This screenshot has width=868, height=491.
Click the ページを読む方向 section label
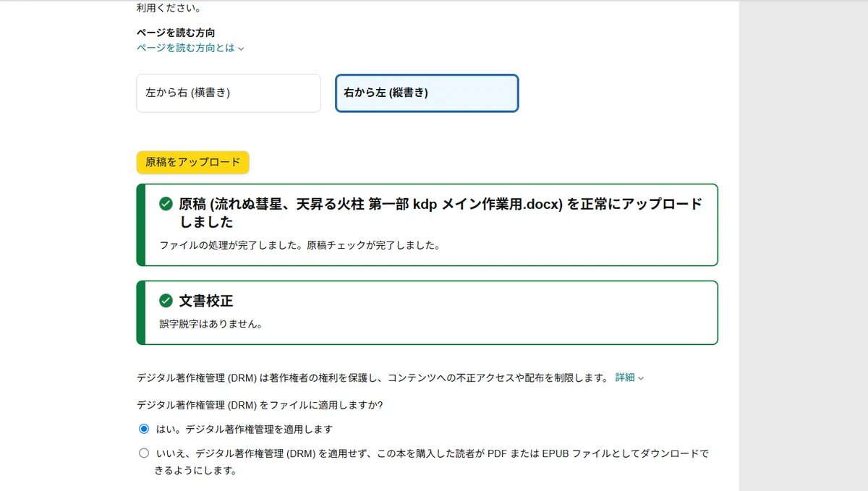tap(176, 33)
